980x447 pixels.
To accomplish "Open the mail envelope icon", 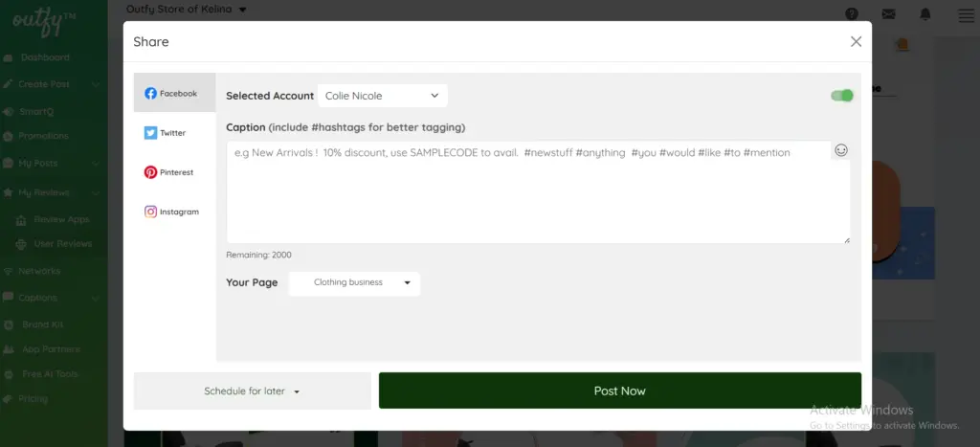I will (x=888, y=14).
